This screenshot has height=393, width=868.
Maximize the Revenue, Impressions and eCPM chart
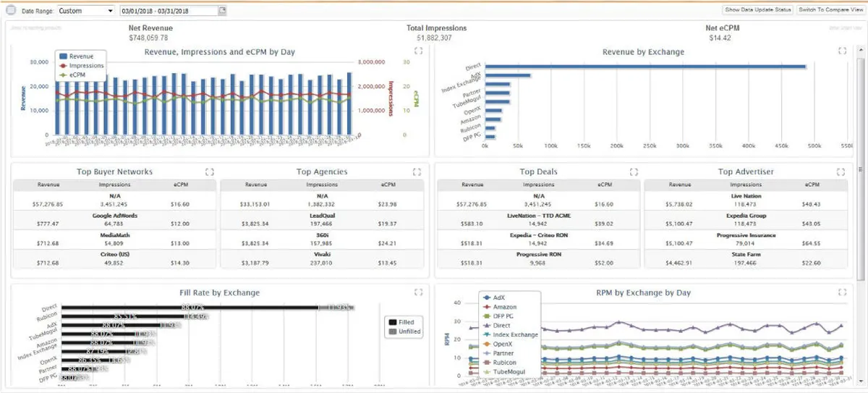(x=418, y=51)
